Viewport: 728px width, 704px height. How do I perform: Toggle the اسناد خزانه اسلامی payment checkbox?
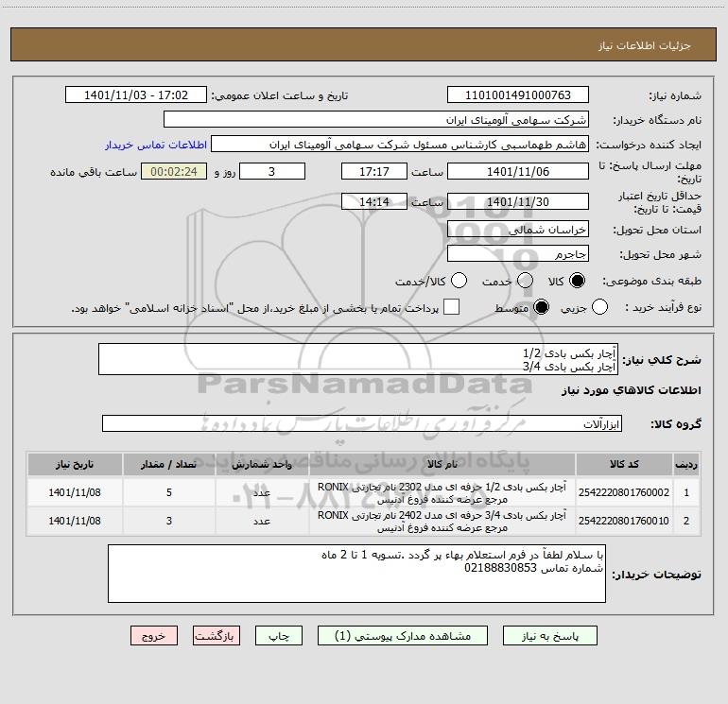451,307
